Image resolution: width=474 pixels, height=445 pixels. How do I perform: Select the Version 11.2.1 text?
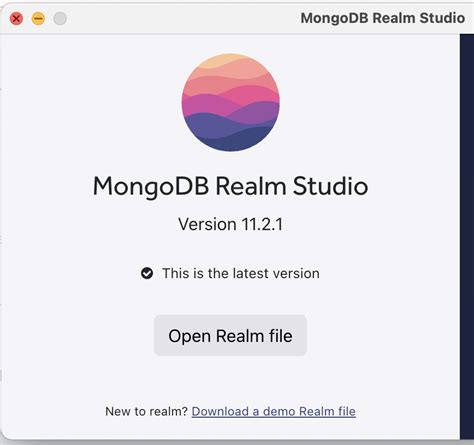click(x=230, y=224)
